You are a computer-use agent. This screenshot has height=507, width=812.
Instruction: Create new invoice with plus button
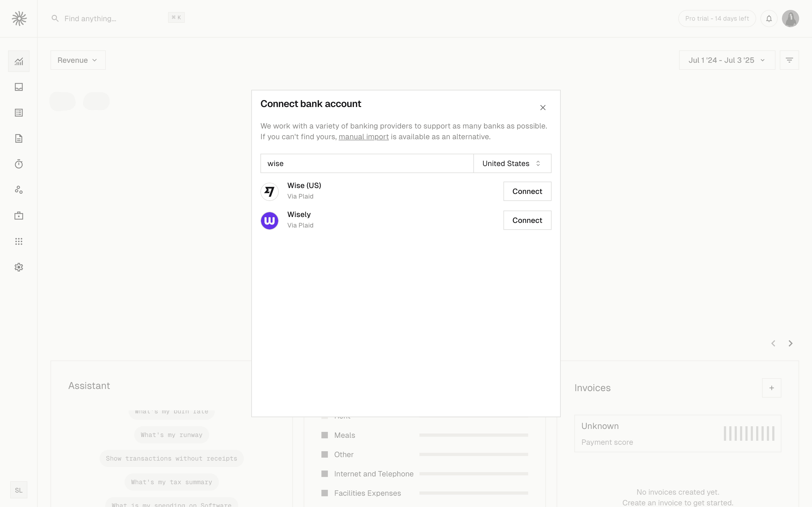[771, 388]
